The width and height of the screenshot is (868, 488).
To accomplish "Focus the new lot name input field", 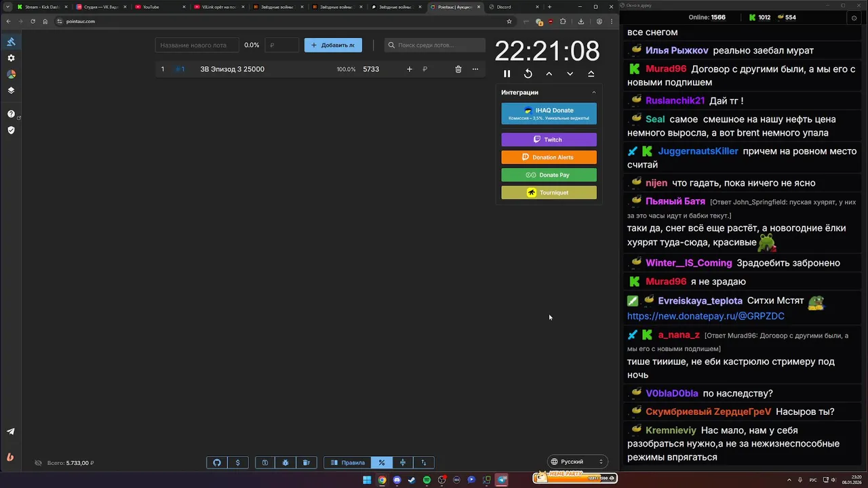I will (x=197, y=45).
